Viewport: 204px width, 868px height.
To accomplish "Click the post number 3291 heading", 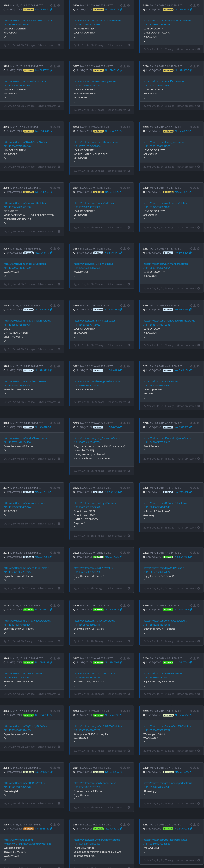I will [x=76, y=188].
